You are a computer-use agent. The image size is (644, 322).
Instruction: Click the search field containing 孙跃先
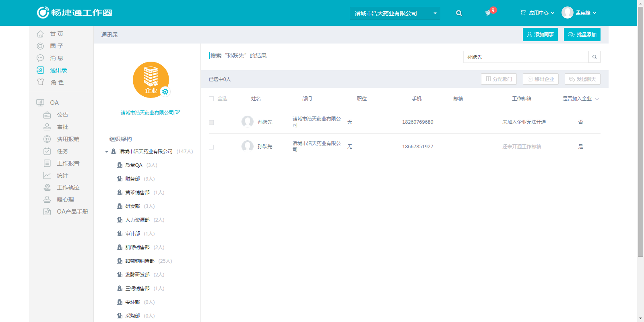(526, 57)
